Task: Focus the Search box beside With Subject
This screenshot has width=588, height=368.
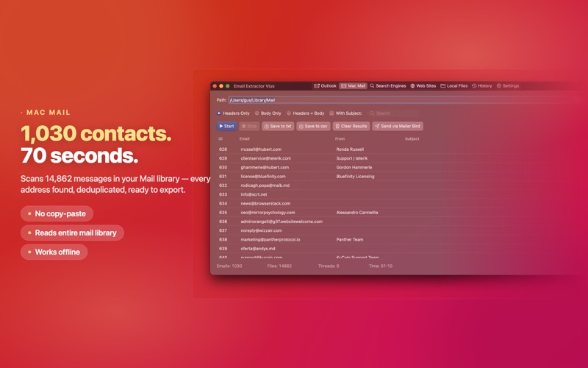Action: 392,113
